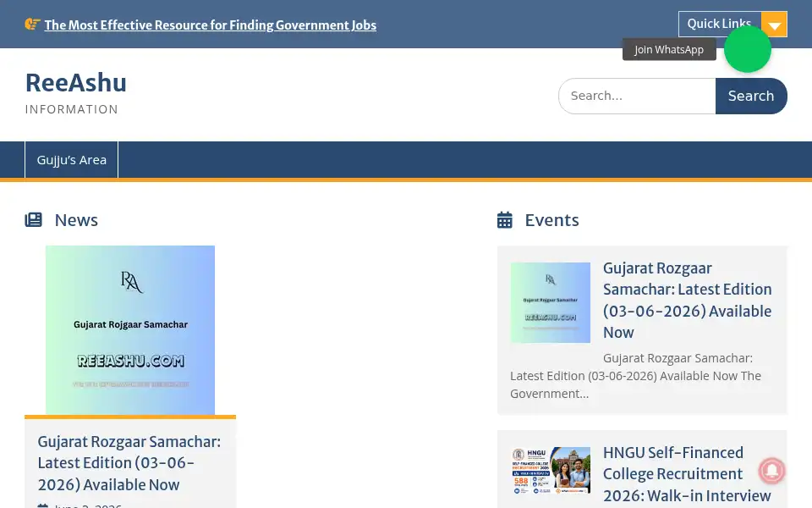The width and height of the screenshot is (812, 508).
Task: Click the green Join WhatsApp circle button
Action: (747, 49)
